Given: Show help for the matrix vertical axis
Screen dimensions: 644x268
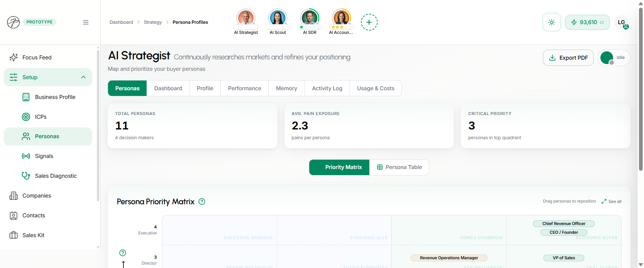Looking at the screenshot, I should tap(123, 253).
